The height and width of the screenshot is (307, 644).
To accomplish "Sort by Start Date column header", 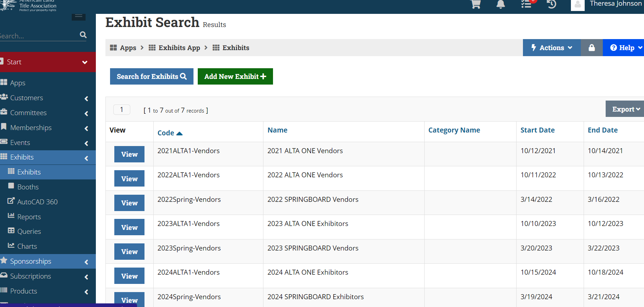I will pos(537,130).
